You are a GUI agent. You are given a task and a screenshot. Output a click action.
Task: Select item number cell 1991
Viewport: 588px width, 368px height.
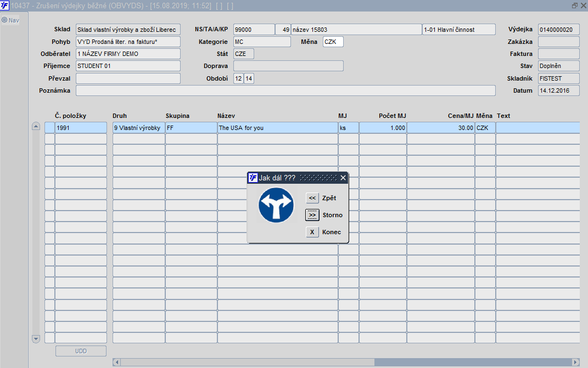coord(81,128)
